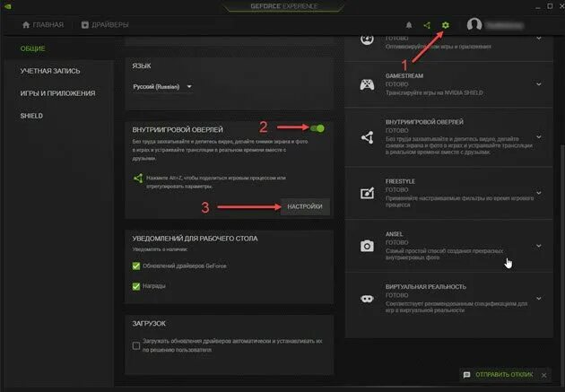Screen dimensions: 565x392
Task: Open settings via the gear icon
Action: click(x=446, y=25)
